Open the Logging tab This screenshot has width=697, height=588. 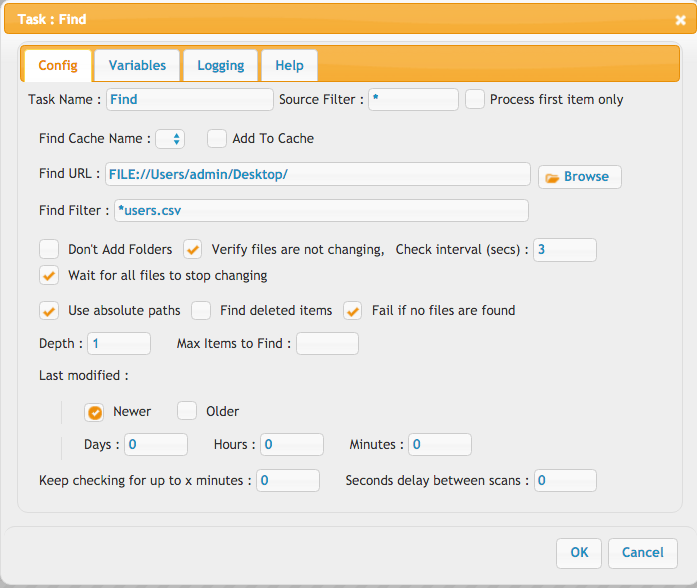[x=220, y=65]
